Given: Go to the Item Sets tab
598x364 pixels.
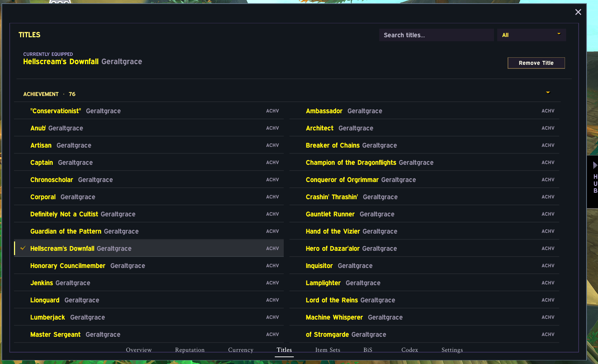Looking at the screenshot, I should pyautogui.click(x=328, y=350).
